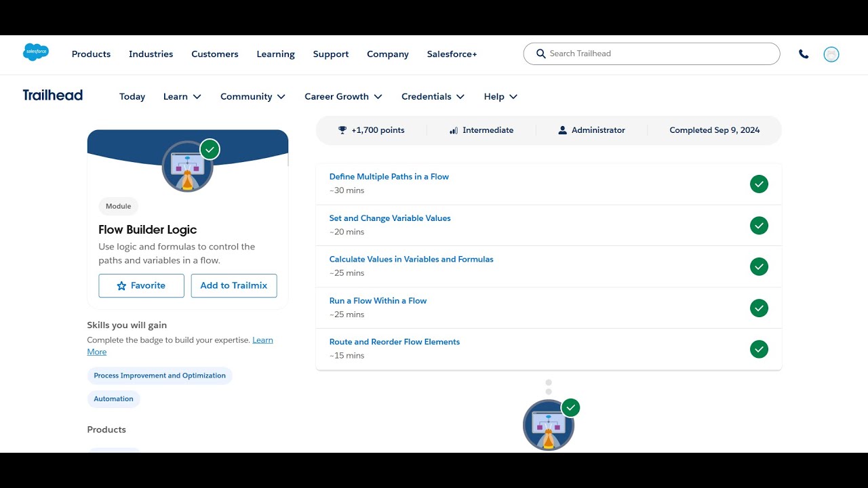The height and width of the screenshot is (488, 868).
Task: Click the Trailhead logo
Action: [53, 96]
